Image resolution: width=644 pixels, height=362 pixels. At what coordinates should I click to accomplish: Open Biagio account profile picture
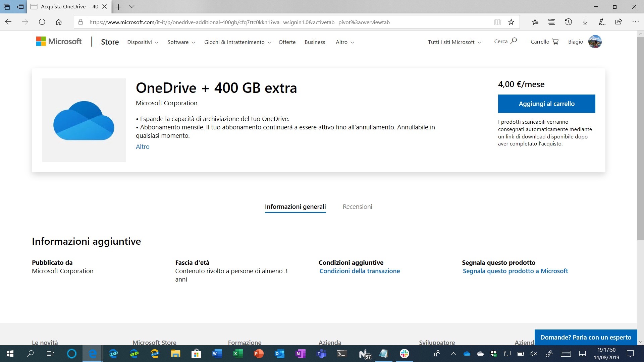(x=595, y=42)
